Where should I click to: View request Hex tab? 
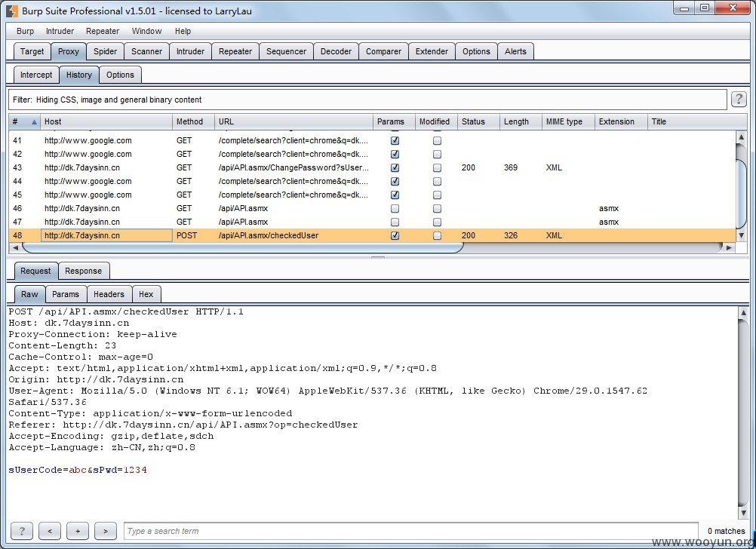[x=146, y=294]
